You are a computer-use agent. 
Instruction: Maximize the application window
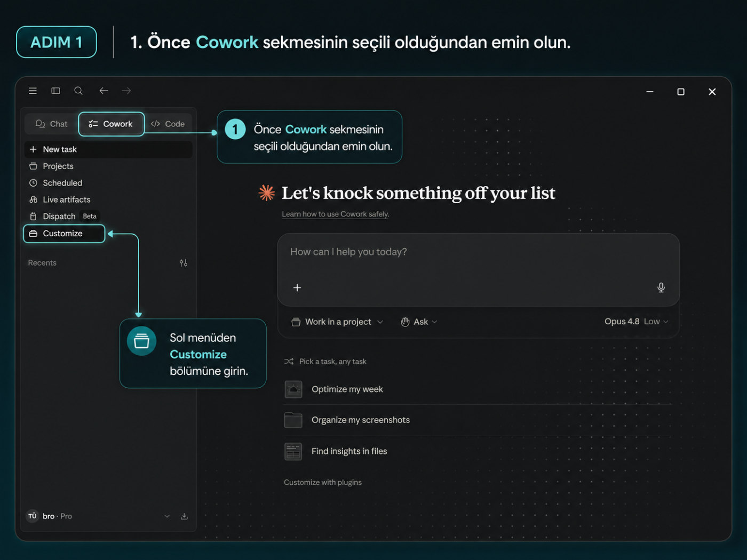point(681,92)
